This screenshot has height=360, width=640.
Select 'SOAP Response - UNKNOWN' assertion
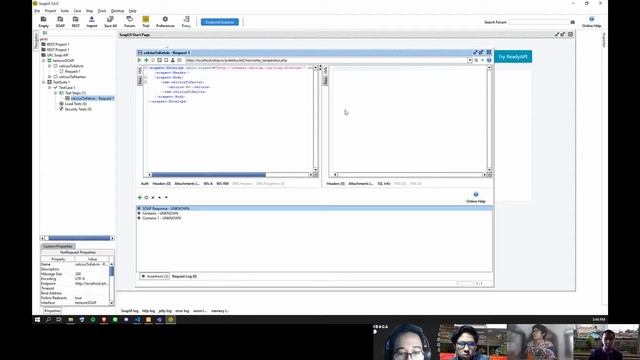314,209
